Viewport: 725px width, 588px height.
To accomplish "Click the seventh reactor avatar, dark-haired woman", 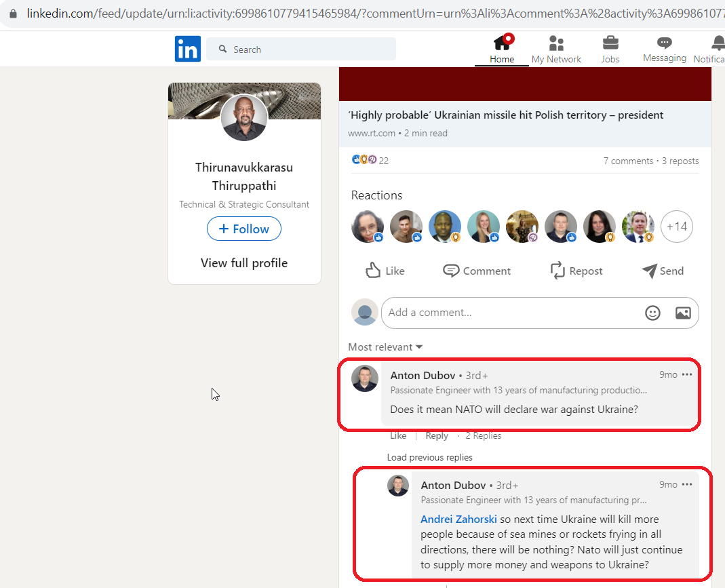I will [x=600, y=227].
